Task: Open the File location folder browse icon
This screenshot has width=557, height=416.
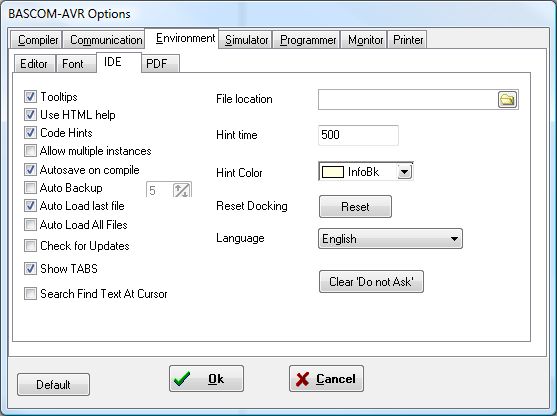Action: pos(507,99)
